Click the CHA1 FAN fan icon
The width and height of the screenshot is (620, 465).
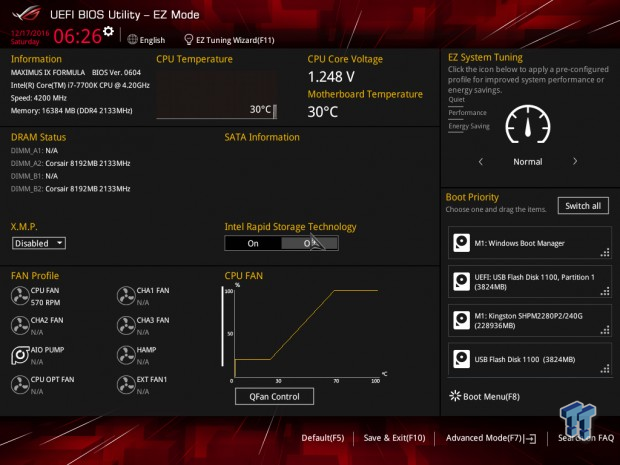[x=126, y=296]
